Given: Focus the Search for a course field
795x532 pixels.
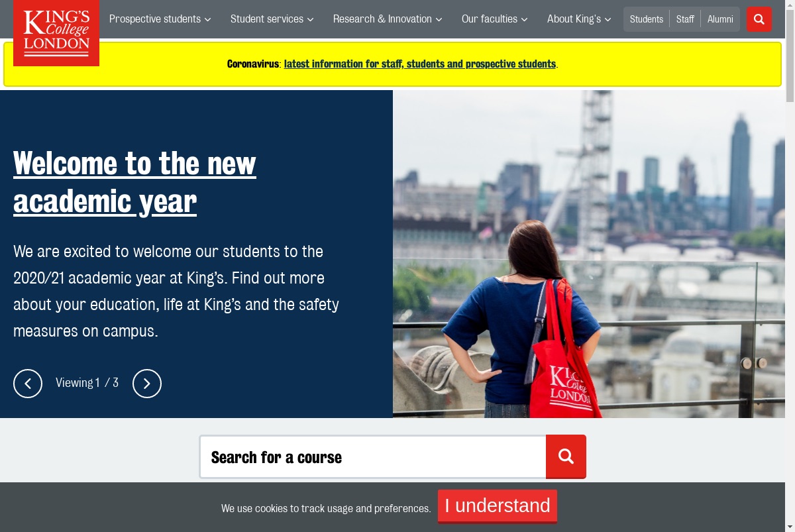Looking at the screenshot, I should click(373, 457).
